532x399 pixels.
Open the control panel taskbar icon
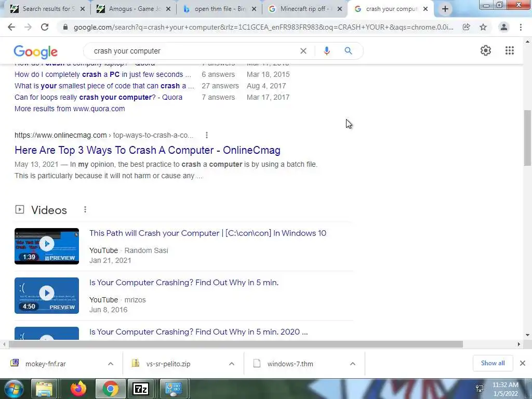173,389
